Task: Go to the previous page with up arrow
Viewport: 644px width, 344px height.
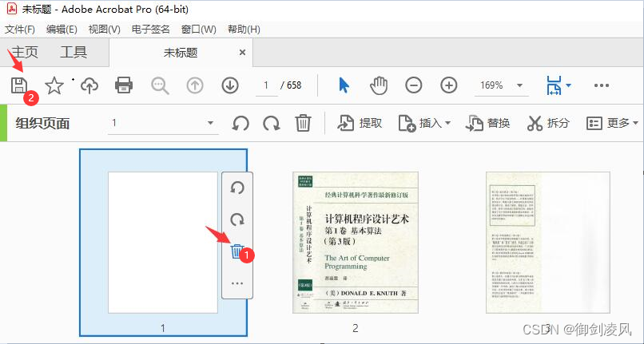Action: pyautogui.click(x=195, y=85)
